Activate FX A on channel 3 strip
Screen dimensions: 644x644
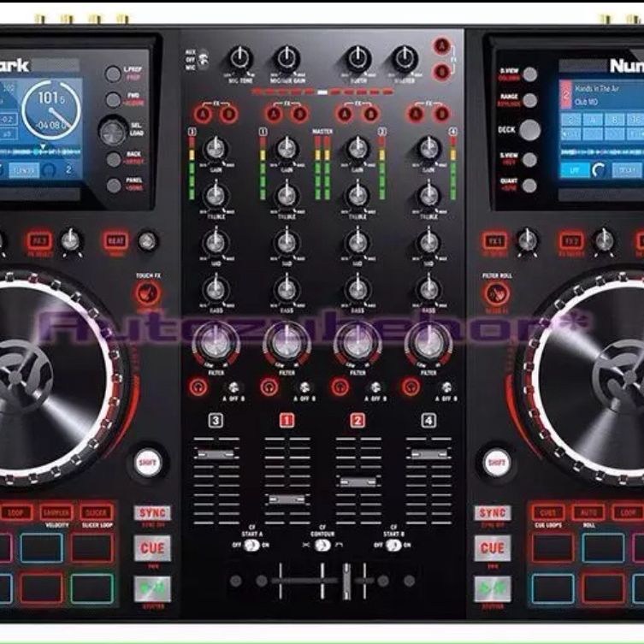tap(203, 115)
